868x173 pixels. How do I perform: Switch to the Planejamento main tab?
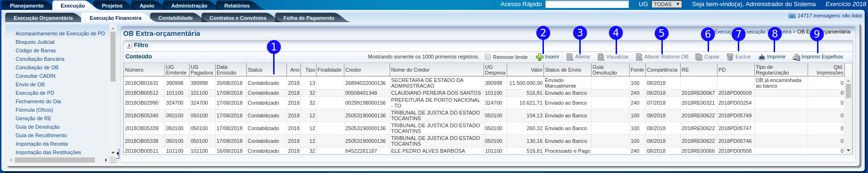[27, 6]
